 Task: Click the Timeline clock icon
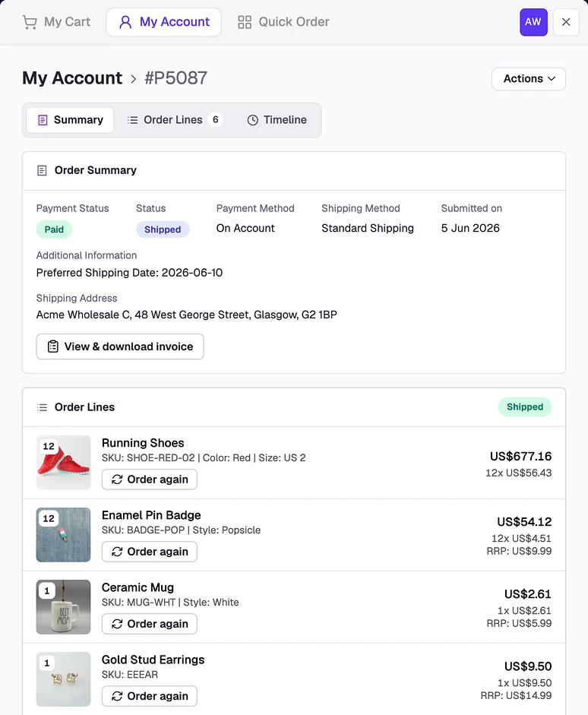pyautogui.click(x=252, y=120)
